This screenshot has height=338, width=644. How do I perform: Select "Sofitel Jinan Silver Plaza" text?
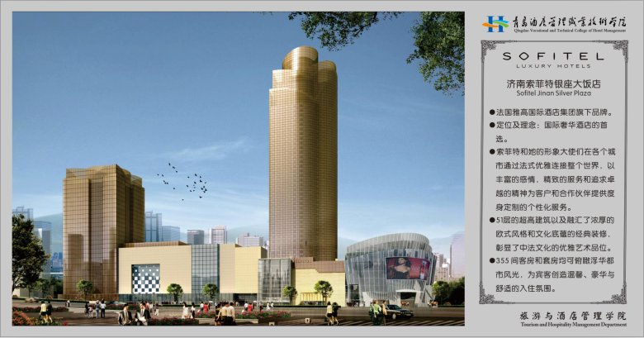(554, 93)
